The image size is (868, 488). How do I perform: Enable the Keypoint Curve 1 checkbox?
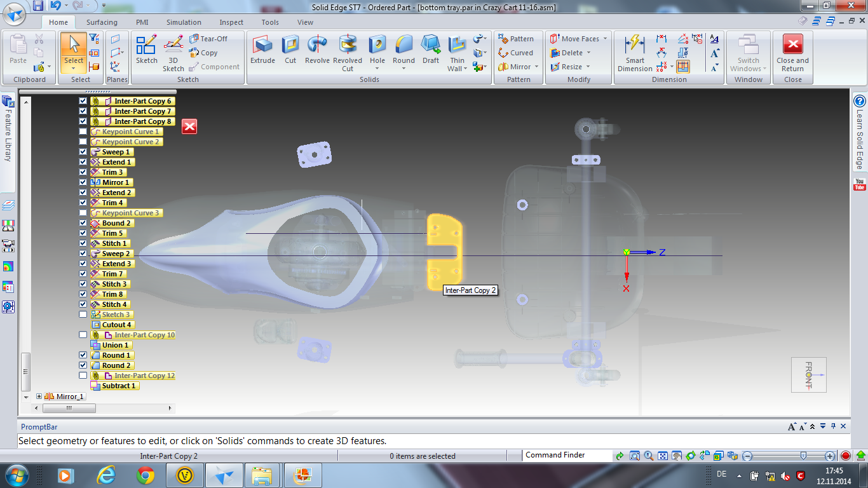pos(83,132)
